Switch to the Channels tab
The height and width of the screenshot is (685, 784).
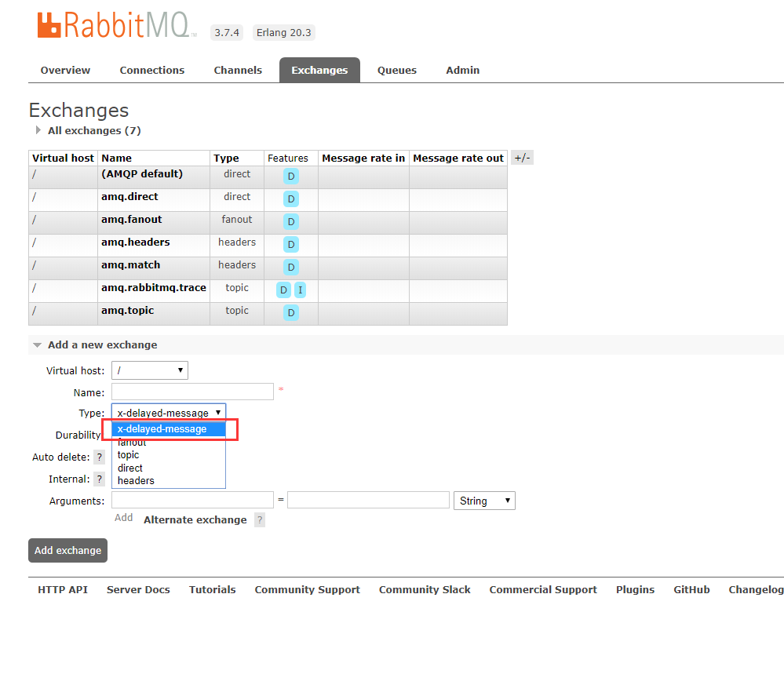click(238, 70)
